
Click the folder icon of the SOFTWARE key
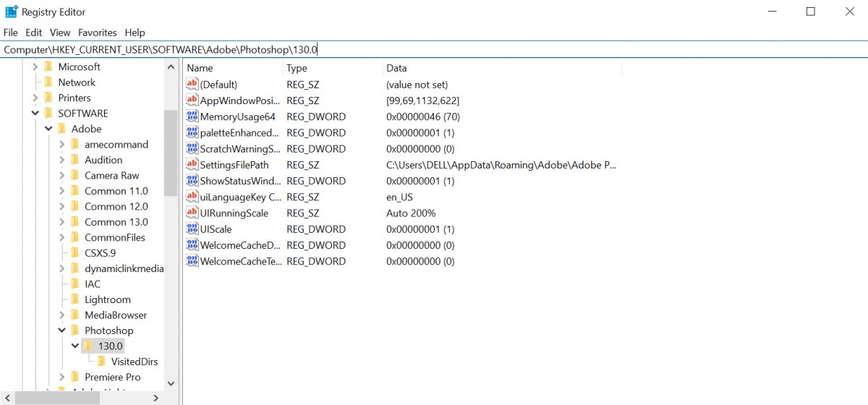48,114
